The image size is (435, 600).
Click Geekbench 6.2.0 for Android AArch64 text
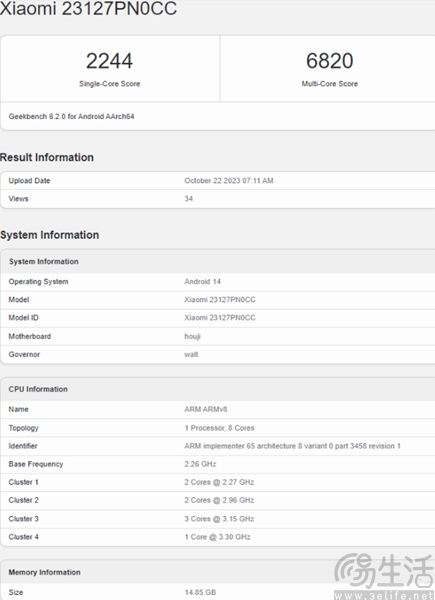pyautogui.click(x=71, y=116)
